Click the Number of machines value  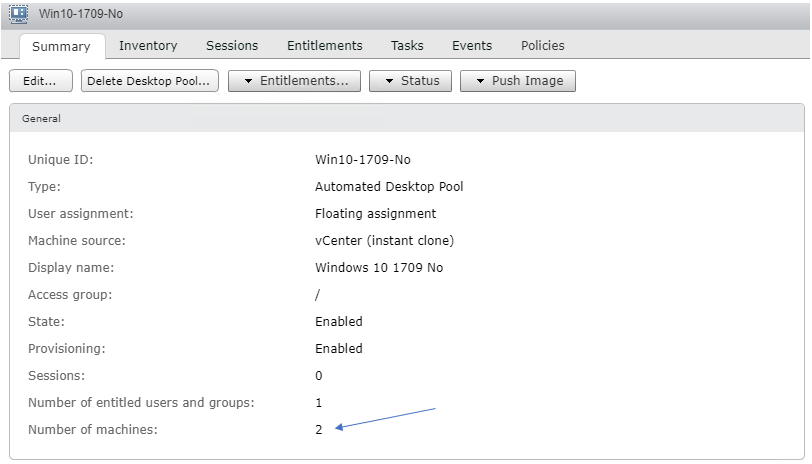pos(319,430)
